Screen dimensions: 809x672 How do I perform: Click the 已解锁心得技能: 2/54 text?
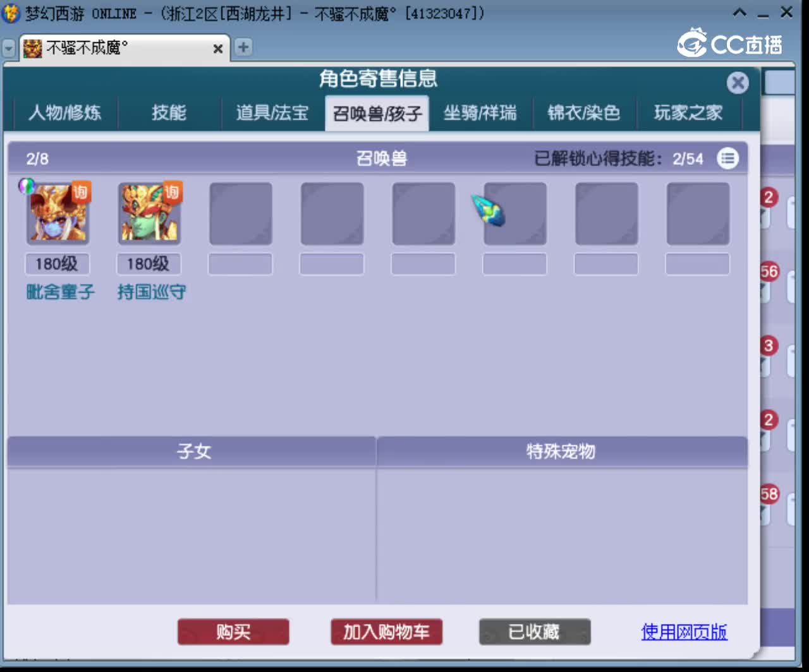(619, 159)
